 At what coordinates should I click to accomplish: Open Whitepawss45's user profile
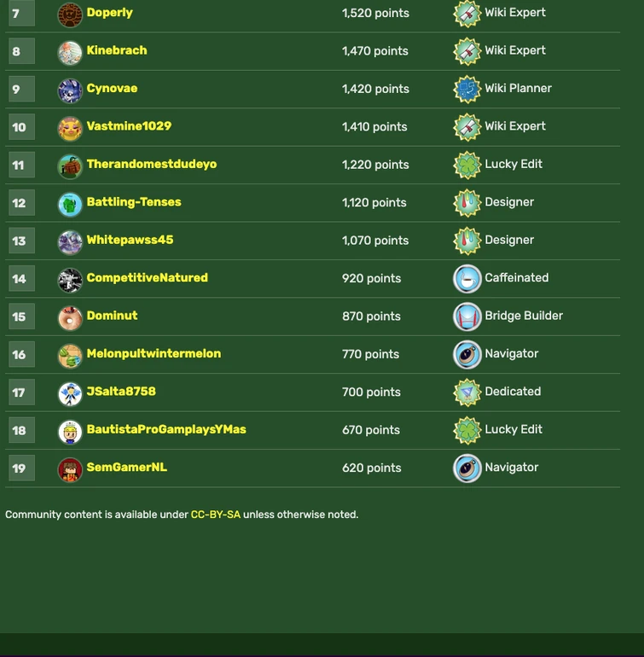[130, 240]
